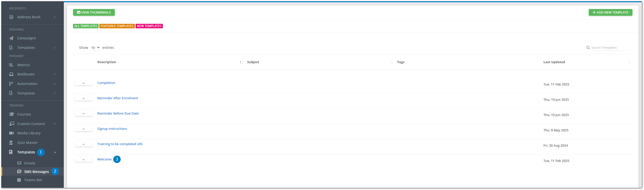
Task: Click the Add New Template button
Action: [x=610, y=13]
